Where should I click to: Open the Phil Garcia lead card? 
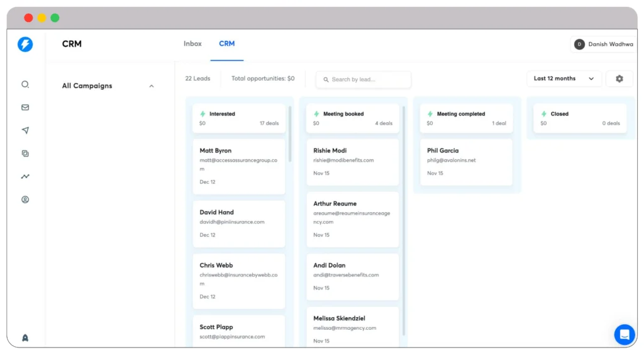466,162
